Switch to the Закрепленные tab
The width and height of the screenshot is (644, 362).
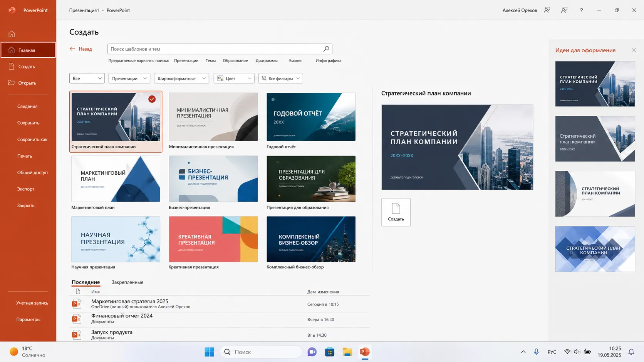point(127,282)
